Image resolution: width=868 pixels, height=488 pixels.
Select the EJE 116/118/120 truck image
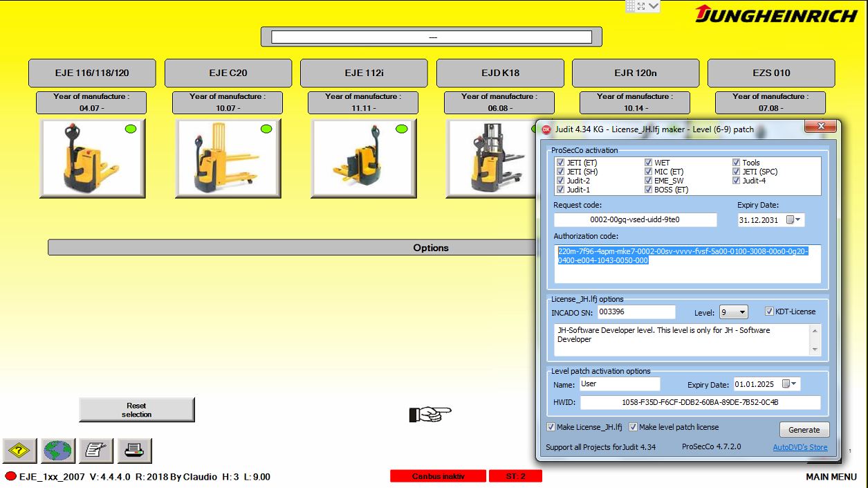pos(92,159)
